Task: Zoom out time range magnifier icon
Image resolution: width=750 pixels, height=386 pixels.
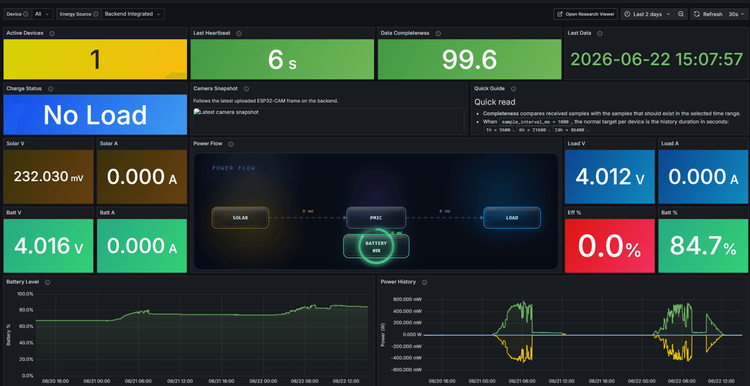Action: [681, 14]
